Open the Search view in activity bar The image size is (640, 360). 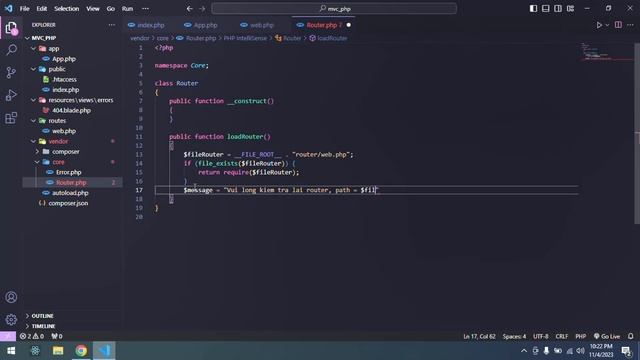[11, 50]
